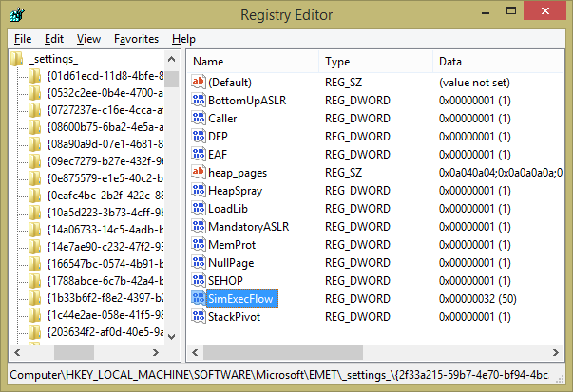Click the MandatoryASLR DWORD icon
This screenshot has height=392, width=573.
pos(199,226)
